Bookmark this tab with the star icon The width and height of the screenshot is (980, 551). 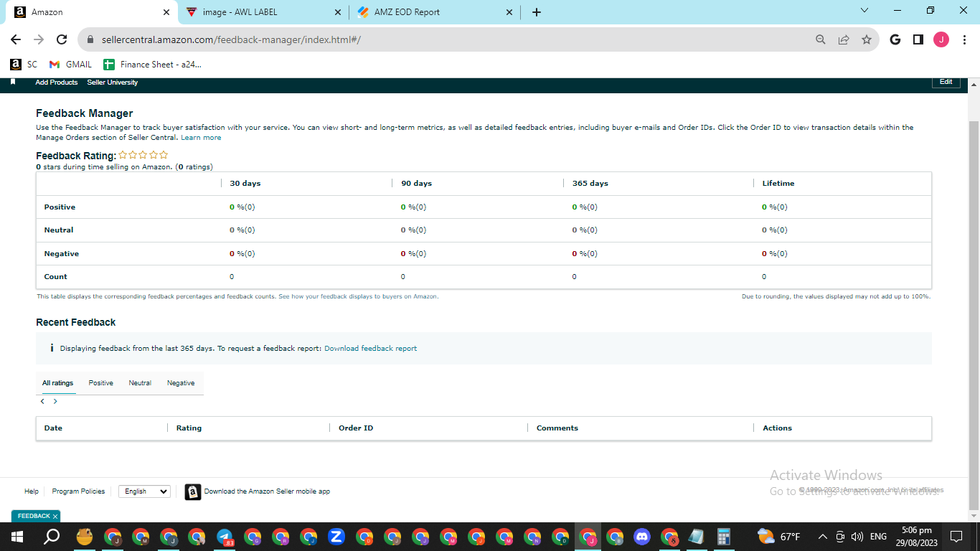(x=867, y=40)
